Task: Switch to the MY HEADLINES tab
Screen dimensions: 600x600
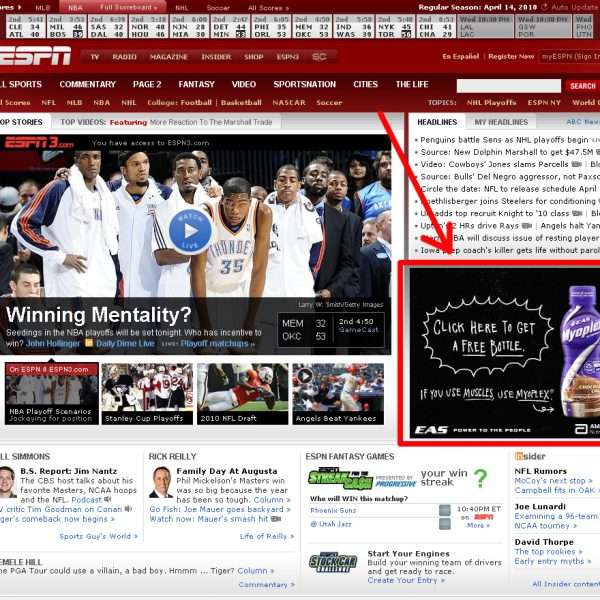Action: 501,122
